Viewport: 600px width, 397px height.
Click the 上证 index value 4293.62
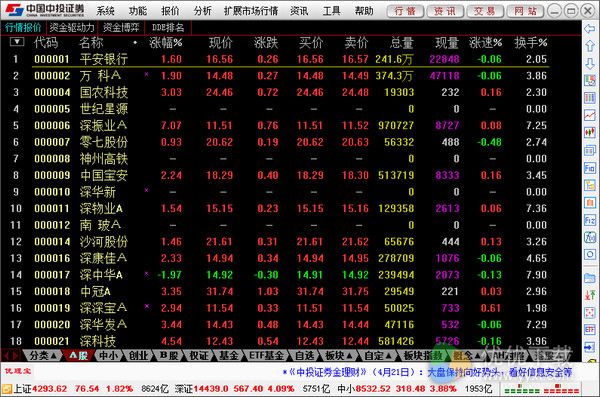(50, 389)
